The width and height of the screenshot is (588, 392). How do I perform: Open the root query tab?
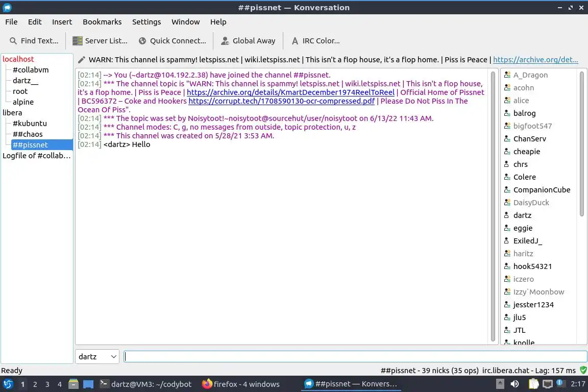click(x=20, y=91)
